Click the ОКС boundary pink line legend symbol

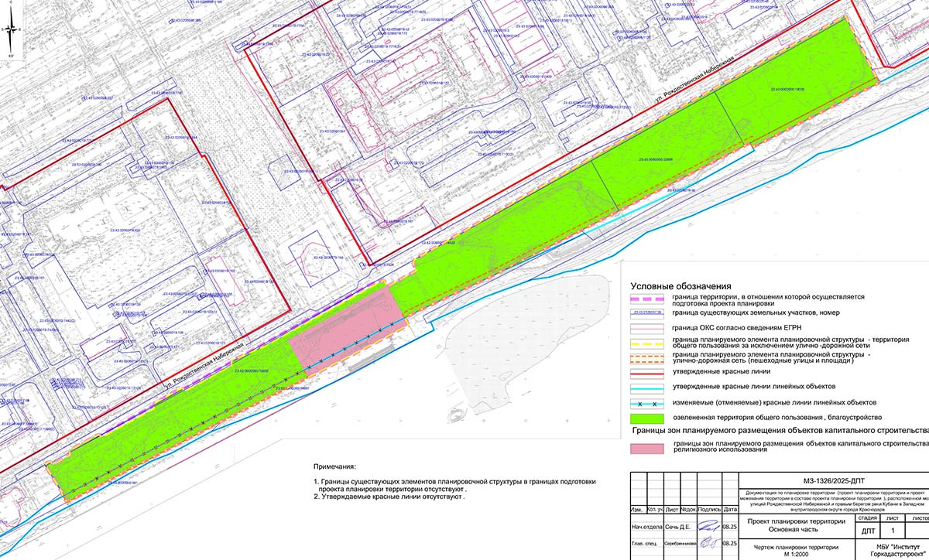[647, 327]
